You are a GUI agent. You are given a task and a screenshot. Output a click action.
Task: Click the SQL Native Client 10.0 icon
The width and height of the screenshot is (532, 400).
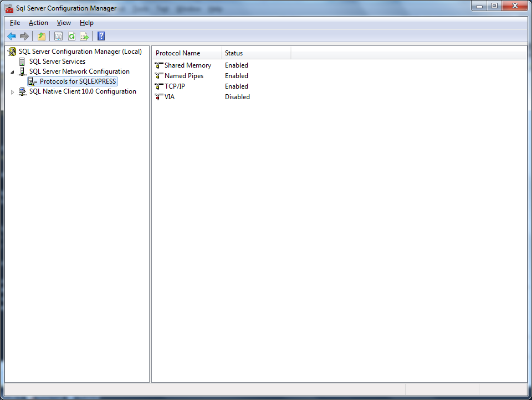click(22, 91)
